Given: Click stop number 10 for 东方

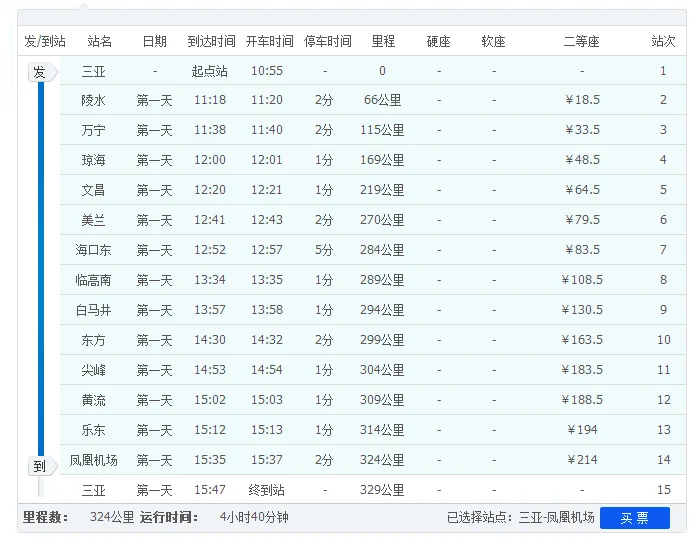Looking at the screenshot, I should click(x=663, y=340).
